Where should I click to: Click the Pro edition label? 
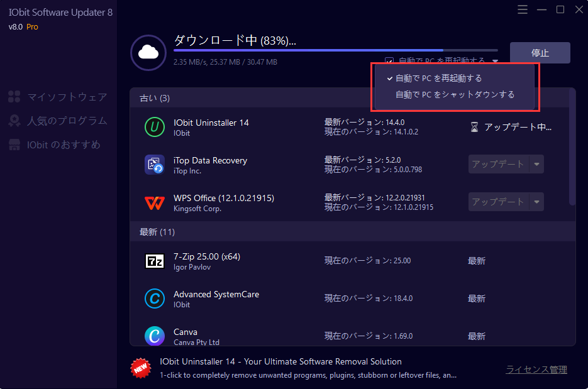coord(32,27)
